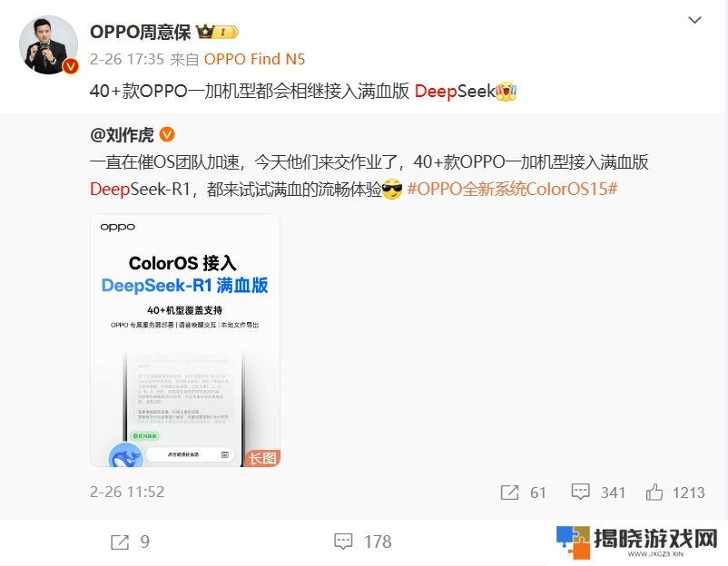Click the 2-26 11:52 original post timestamp

click(127, 492)
